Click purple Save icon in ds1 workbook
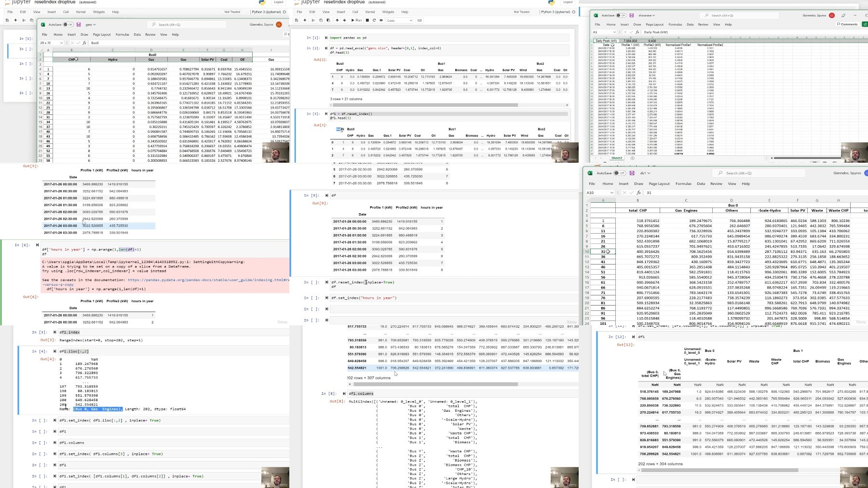Screen dimensions: 868x488 [632, 173]
